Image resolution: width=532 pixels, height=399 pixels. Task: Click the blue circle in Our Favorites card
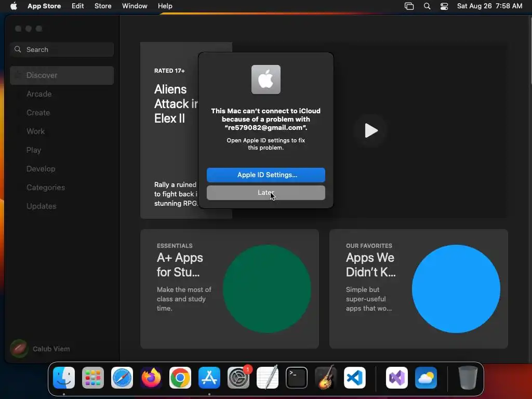pos(456,289)
